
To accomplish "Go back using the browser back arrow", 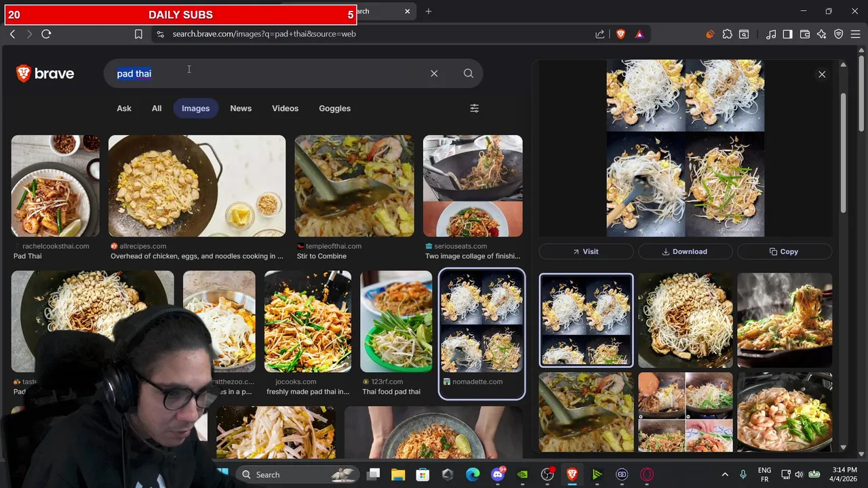I will (x=12, y=34).
